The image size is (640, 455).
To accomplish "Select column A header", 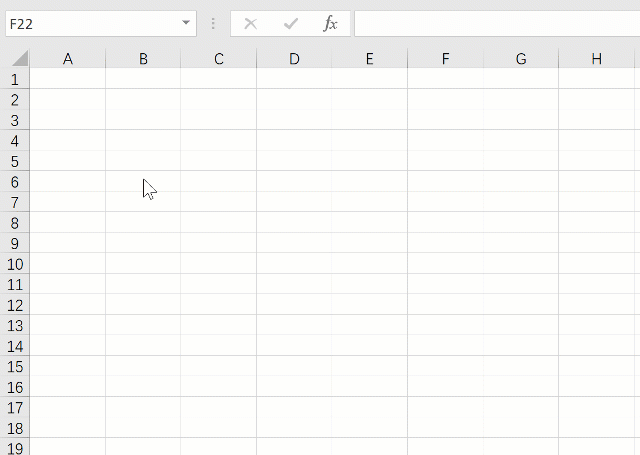I will tap(68, 59).
